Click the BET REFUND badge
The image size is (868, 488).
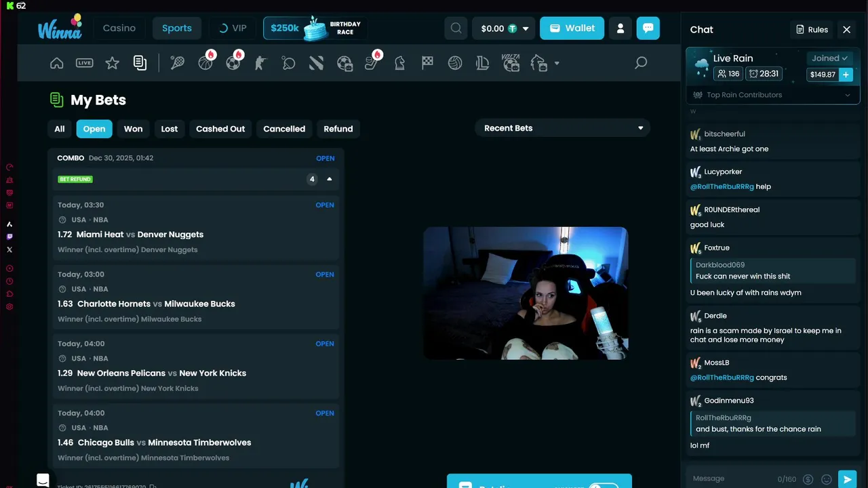coord(75,179)
